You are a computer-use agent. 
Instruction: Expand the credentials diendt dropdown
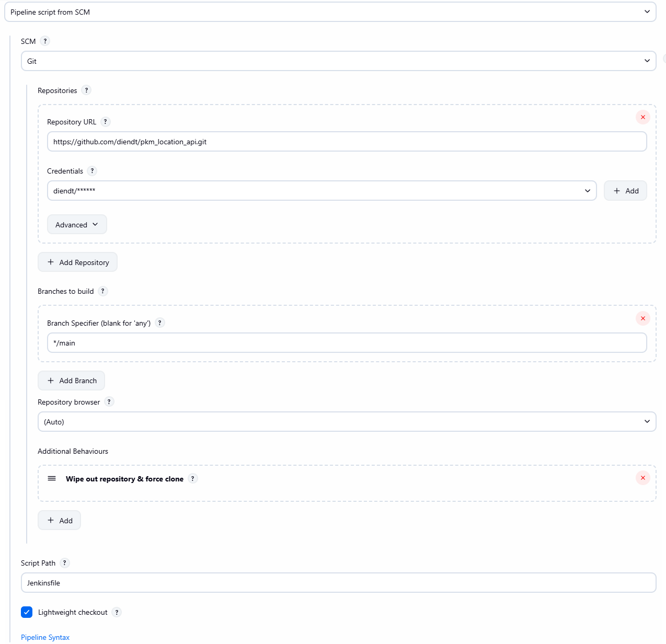(321, 191)
